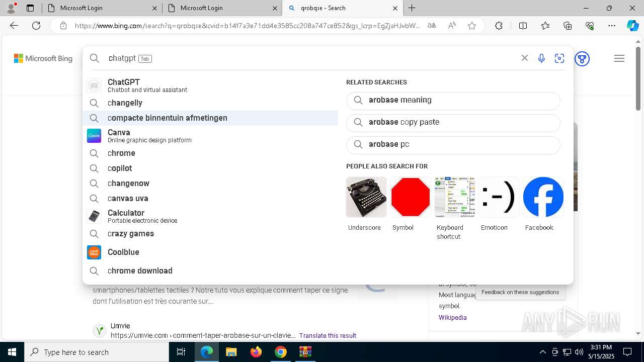Image resolution: width=644 pixels, height=362 pixels.
Task: View site information lock icon
Action: point(63,26)
